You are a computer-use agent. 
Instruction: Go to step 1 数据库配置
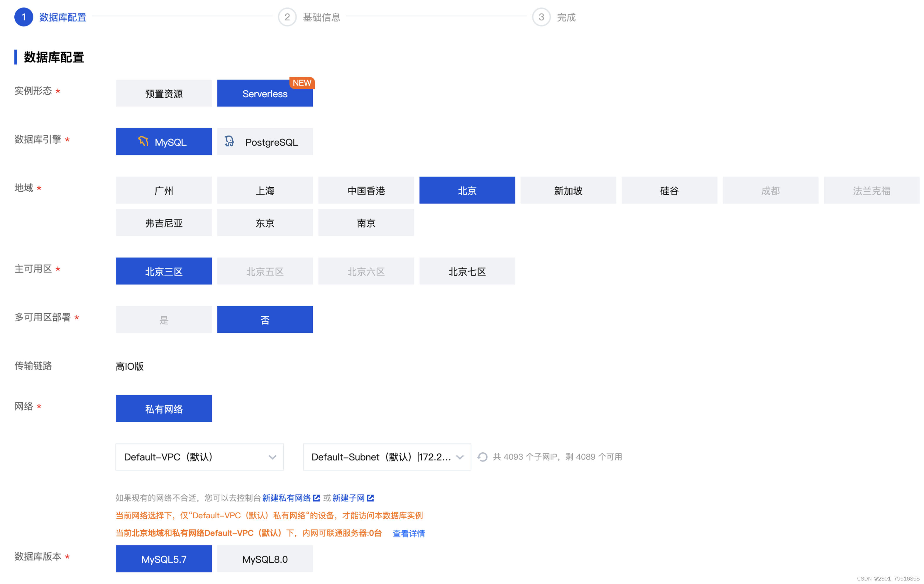point(50,17)
